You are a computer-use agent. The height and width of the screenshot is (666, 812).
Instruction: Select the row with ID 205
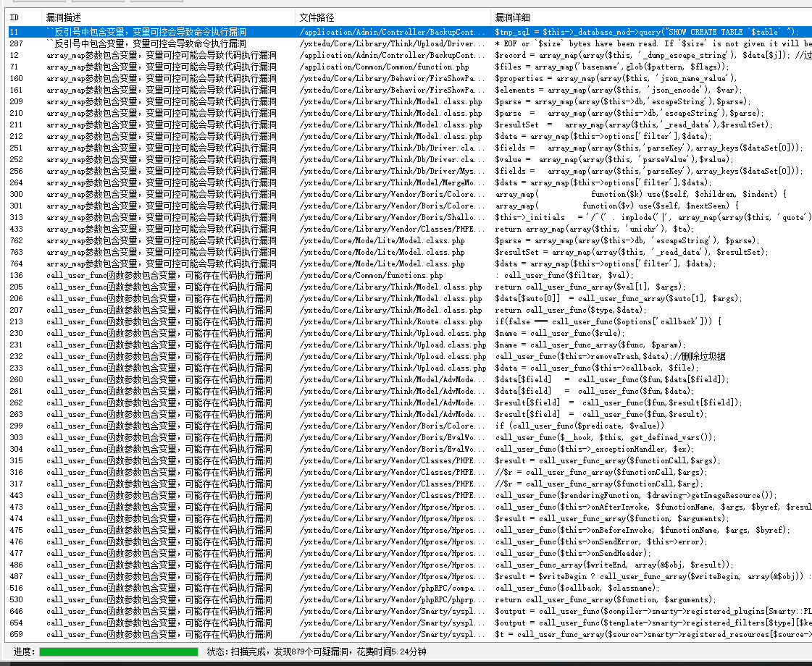click(x=410, y=287)
